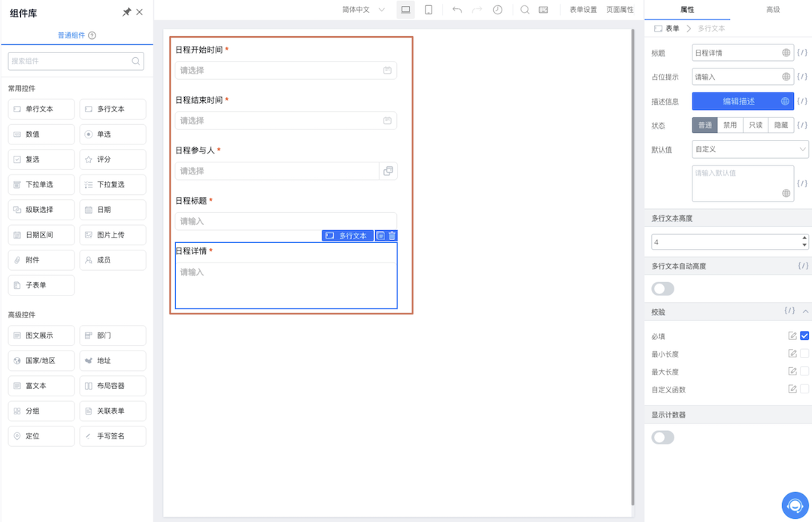Click the undo arrow in top toolbar
Viewport: 812px width, 522px height.
point(456,10)
